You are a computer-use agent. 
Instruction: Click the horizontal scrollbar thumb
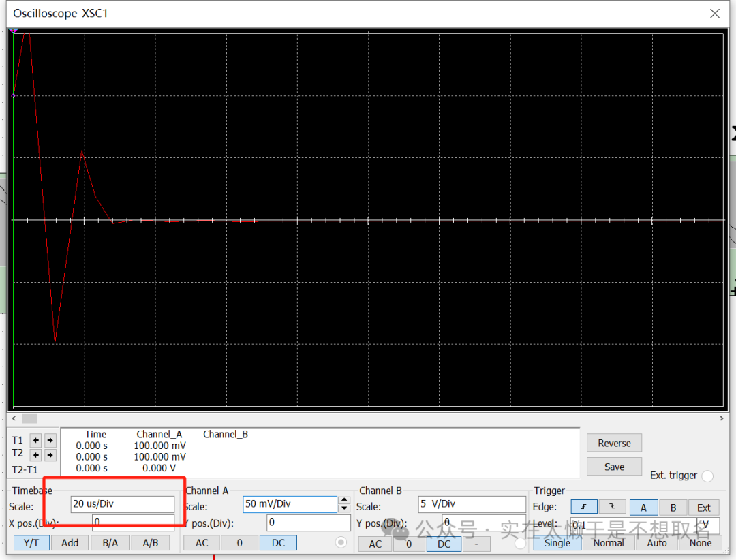click(29, 418)
